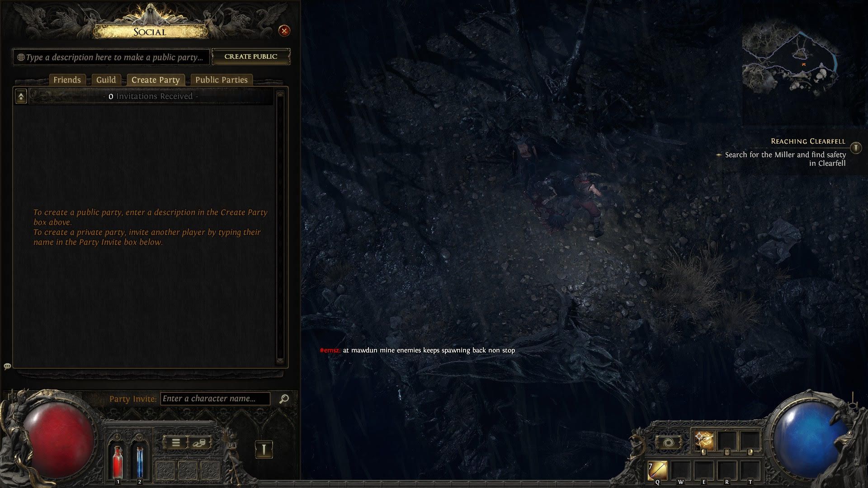
Task: Click the chat bubble icon bottom left
Action: [x=7, y=366]
